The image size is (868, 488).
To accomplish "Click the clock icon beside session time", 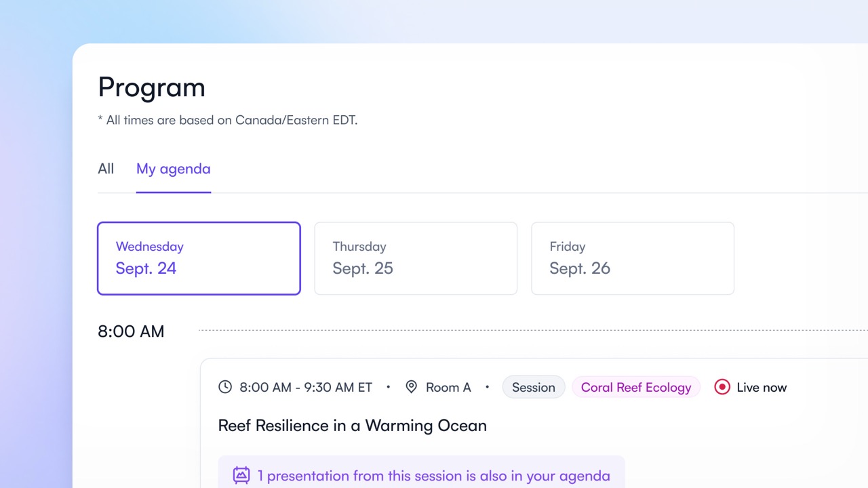I will click(225, 387).
